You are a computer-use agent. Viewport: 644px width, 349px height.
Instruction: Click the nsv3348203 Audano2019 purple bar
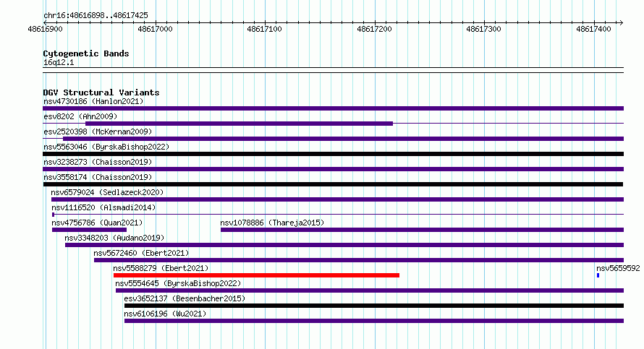click(344, 245)
